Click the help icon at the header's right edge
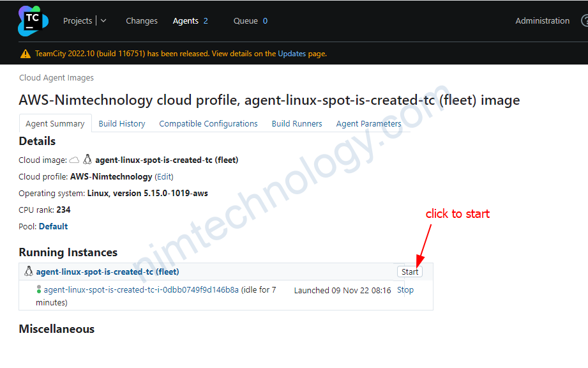Viewport: 588px width, 368px height. (x=585, y=20)
